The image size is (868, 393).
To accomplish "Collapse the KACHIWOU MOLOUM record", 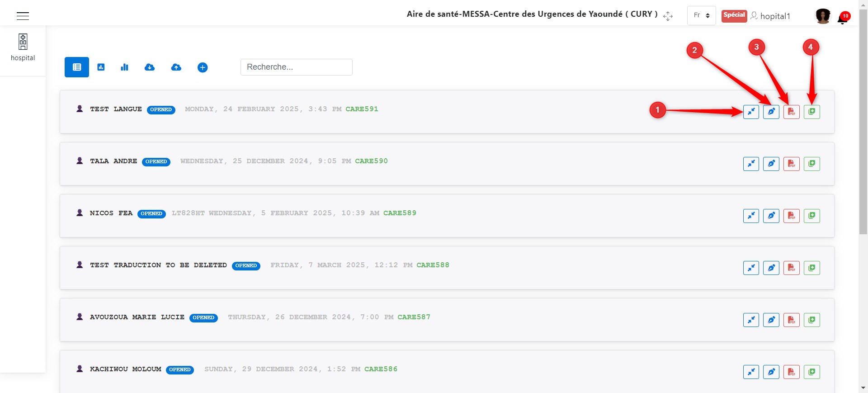I will [751, 372].
